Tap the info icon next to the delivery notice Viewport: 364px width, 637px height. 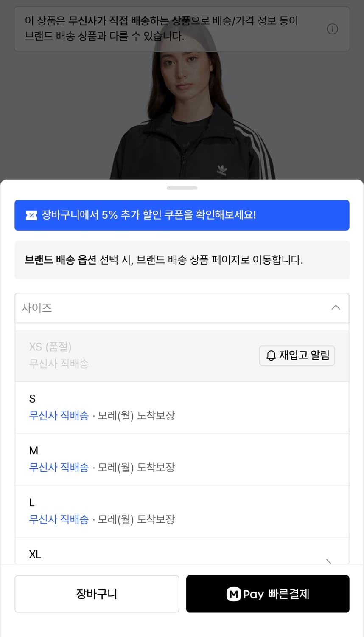click(333, 29)
